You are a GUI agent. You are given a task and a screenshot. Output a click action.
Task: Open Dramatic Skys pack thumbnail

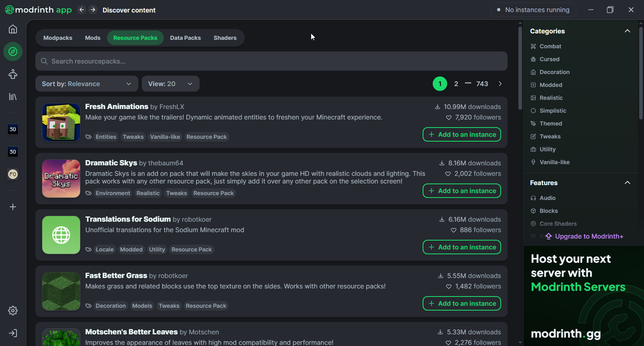point(61,179)
